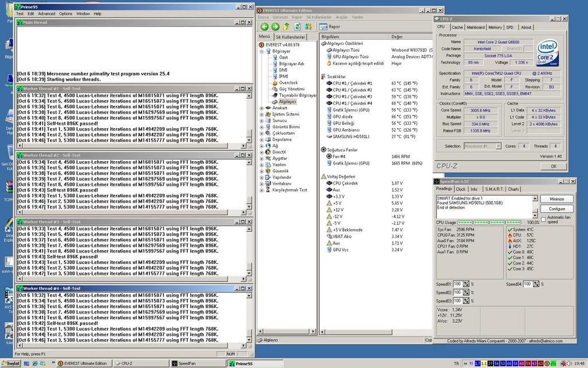Open the Advanced menu in Prime95
Screen dimensions: 588x368
[x=47, y=14]
